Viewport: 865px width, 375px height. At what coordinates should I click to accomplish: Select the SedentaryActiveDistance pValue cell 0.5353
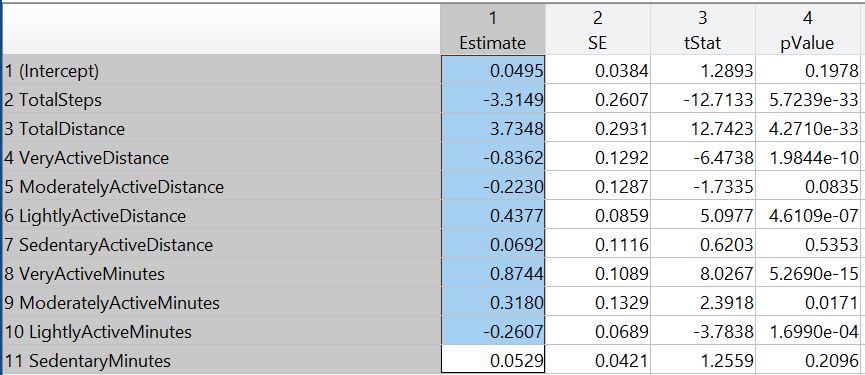[808, 245]
